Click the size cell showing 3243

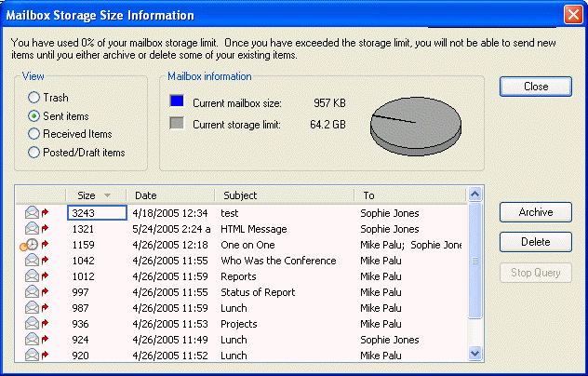97,213
